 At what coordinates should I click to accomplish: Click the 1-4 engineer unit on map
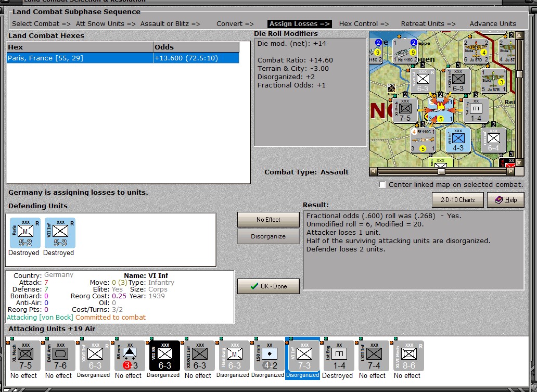point(476,110)
